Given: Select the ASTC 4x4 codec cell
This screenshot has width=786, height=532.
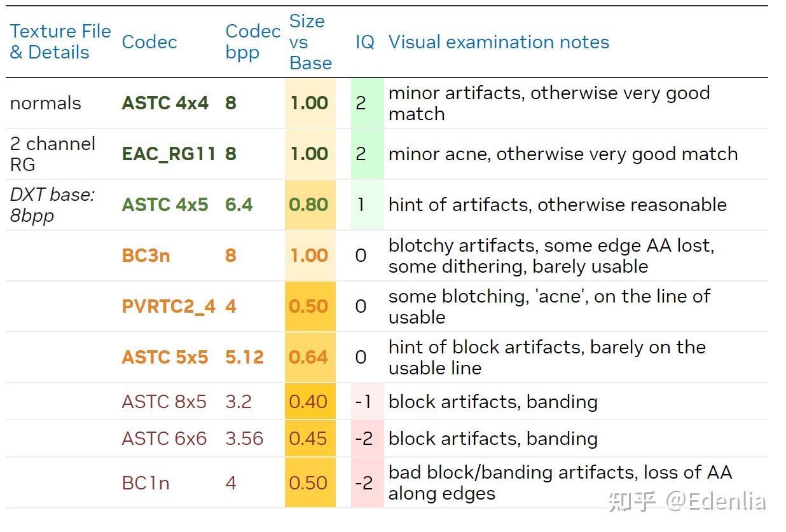Looking at the screenshot, I should pyautogui.click(x=165, y=103).
